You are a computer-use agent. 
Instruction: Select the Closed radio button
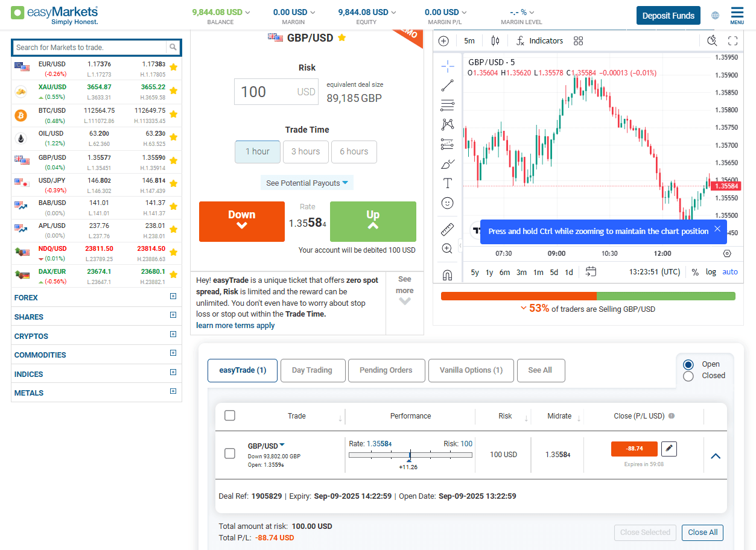point(688,376)
